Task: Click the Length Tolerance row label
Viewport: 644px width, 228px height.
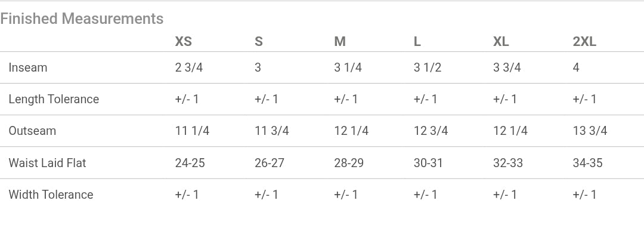Action: click(54, 99)
